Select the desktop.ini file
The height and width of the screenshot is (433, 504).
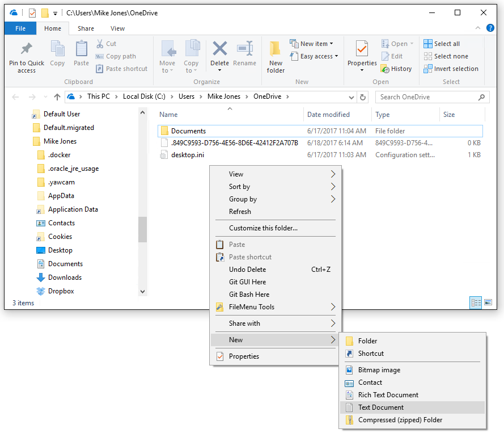[x=188, y=155]
